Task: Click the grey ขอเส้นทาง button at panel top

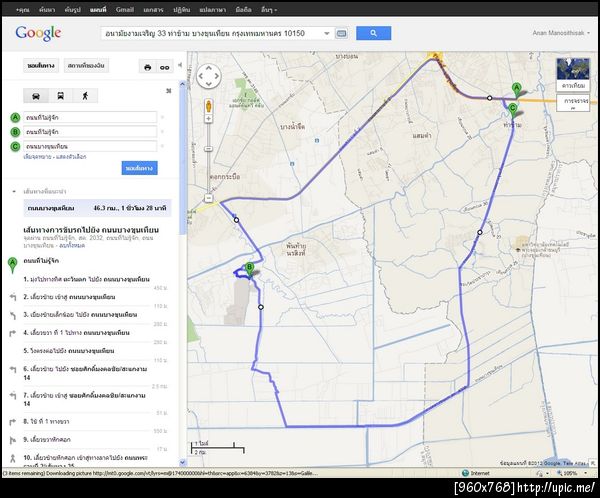Action: click(x=41, y=66)
